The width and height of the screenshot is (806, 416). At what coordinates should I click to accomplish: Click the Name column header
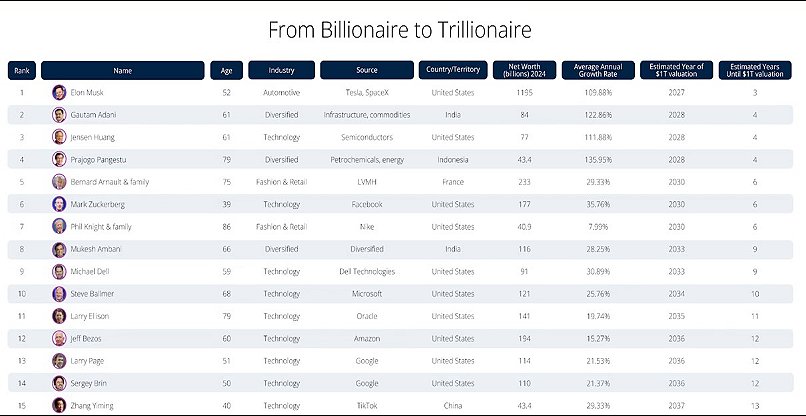(x=122, y=70)
